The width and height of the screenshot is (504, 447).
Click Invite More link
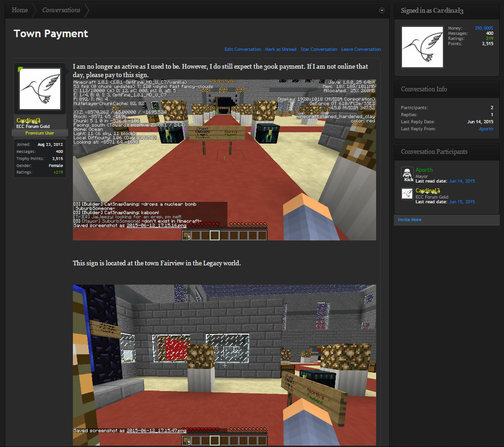pyautogui.click(x=409, y=220)
